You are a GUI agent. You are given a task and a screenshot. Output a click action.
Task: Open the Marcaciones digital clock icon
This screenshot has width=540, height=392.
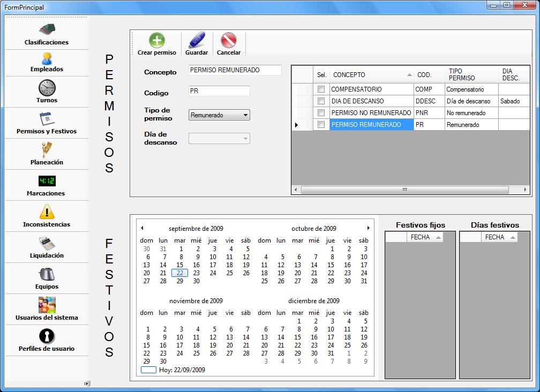tap(47, 181)
